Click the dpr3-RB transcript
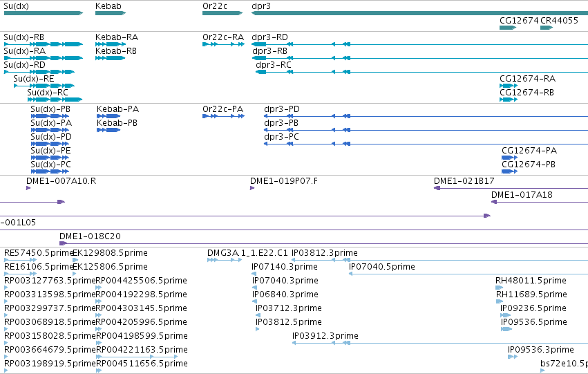 click(x=420, y=58)
